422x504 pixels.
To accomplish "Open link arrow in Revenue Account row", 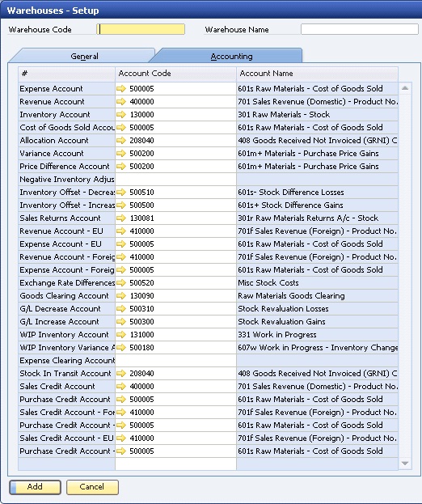I will (121, 102).
